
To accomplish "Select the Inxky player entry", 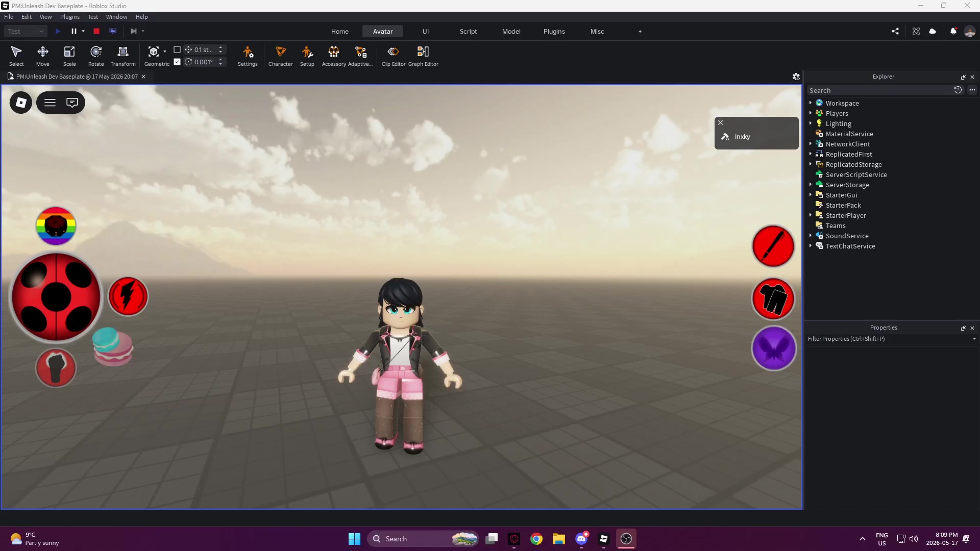I will pyautogui.click(x=756, y=137).
